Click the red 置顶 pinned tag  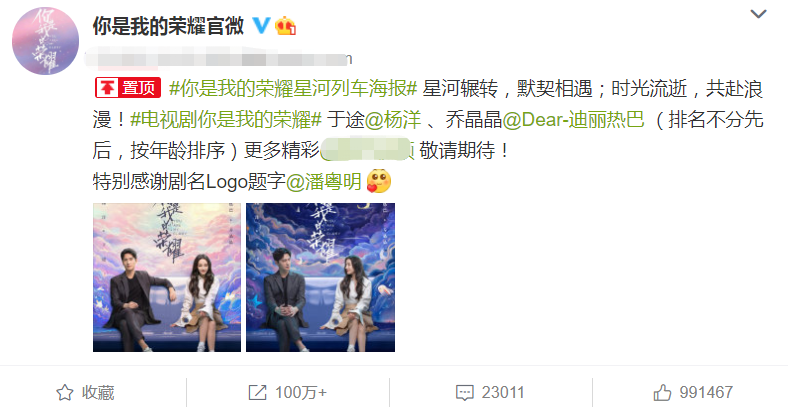coord(128,88)
